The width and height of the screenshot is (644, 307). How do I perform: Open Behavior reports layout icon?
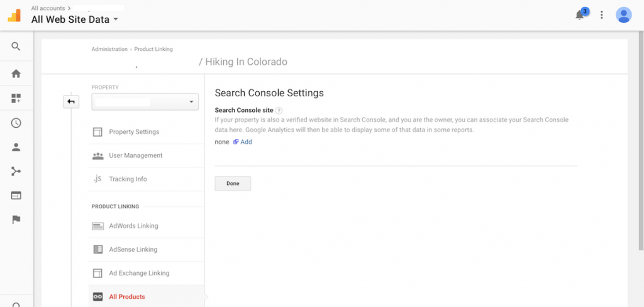pyautogui.click(x=16, y=196)
